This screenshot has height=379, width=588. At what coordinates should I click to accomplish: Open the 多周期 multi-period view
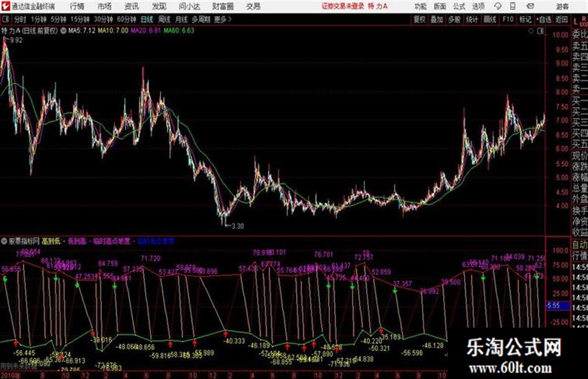tap(201, 19)
